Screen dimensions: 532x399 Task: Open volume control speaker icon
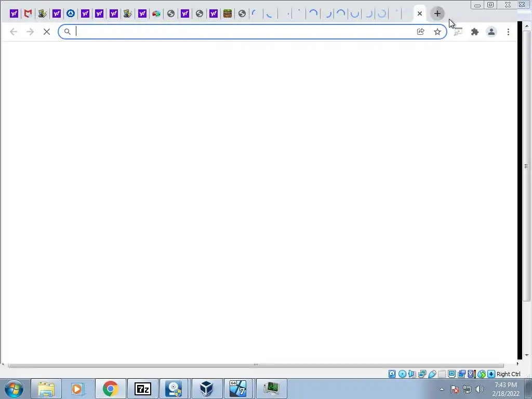479,389
